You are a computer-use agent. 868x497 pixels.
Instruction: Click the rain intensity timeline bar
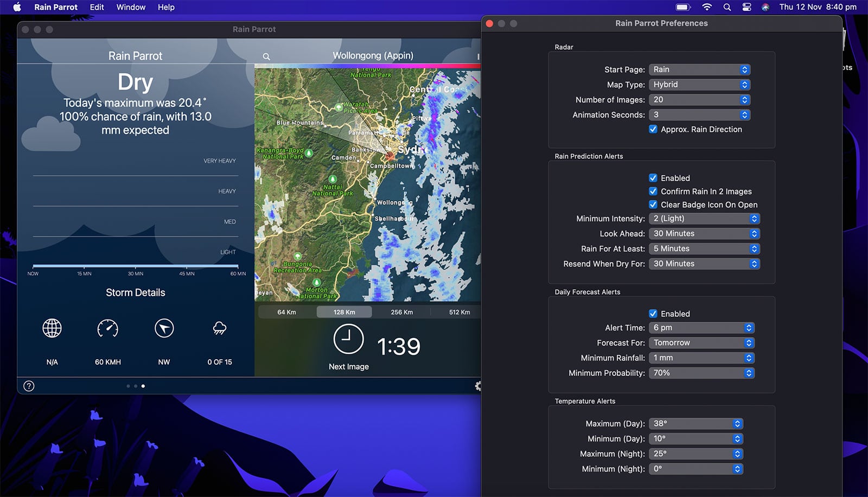point(135,266)
